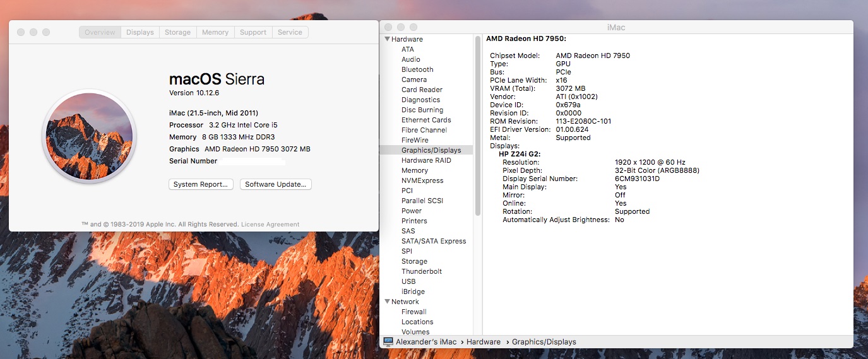The height and width of the screenshot is (359, 868).
Task: Click the AMD Radeon HD 7950 heading
Action: [x=526, y=39]
